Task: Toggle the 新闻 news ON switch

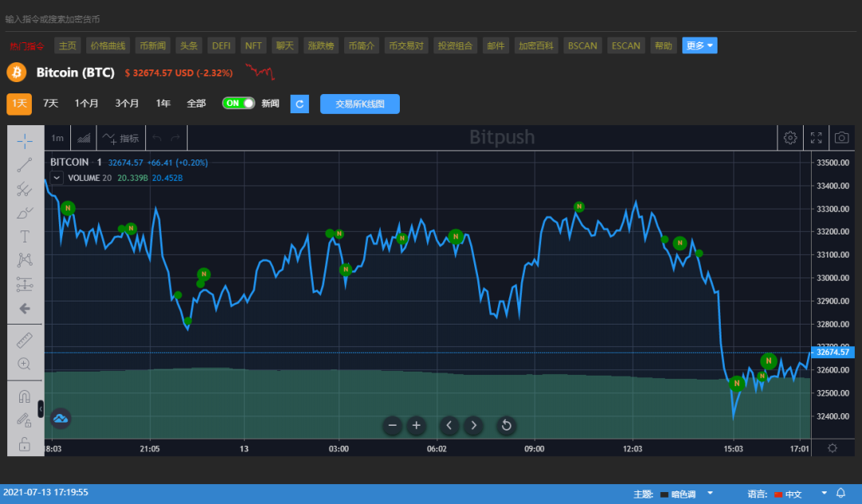Action: (239, 103)
